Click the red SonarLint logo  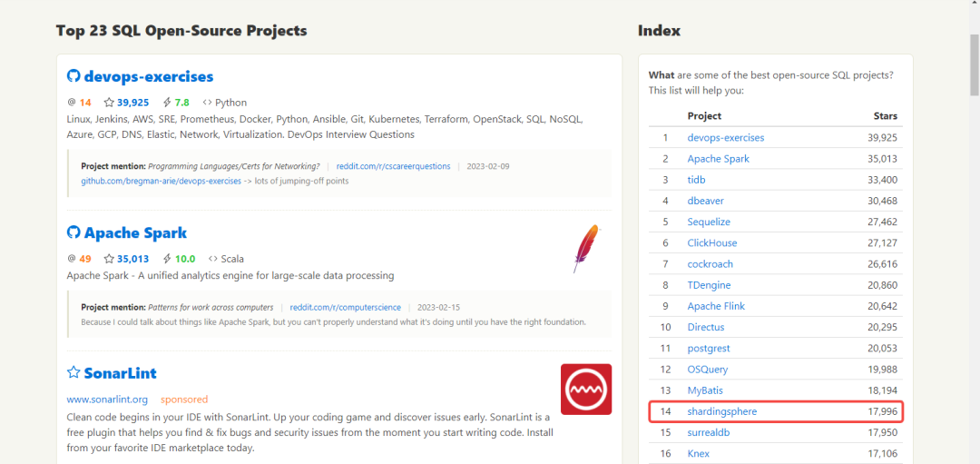(x=586, y=389)
